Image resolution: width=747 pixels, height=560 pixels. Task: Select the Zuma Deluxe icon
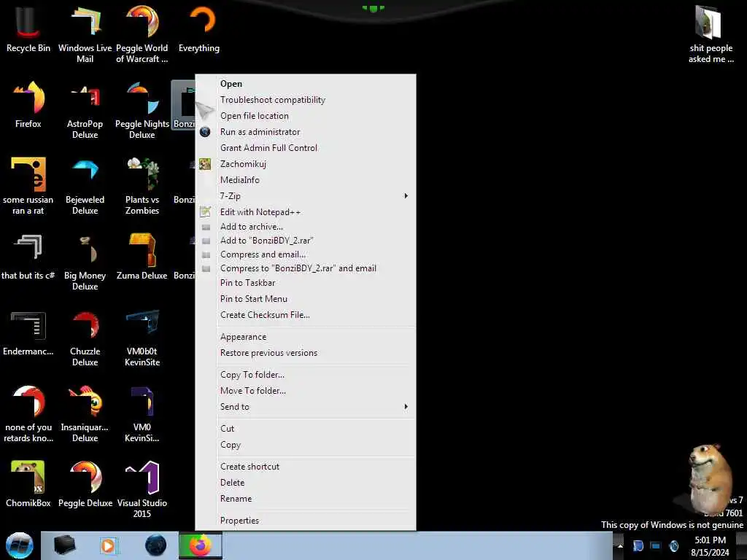pyautogui.click(x=142, y=257)
